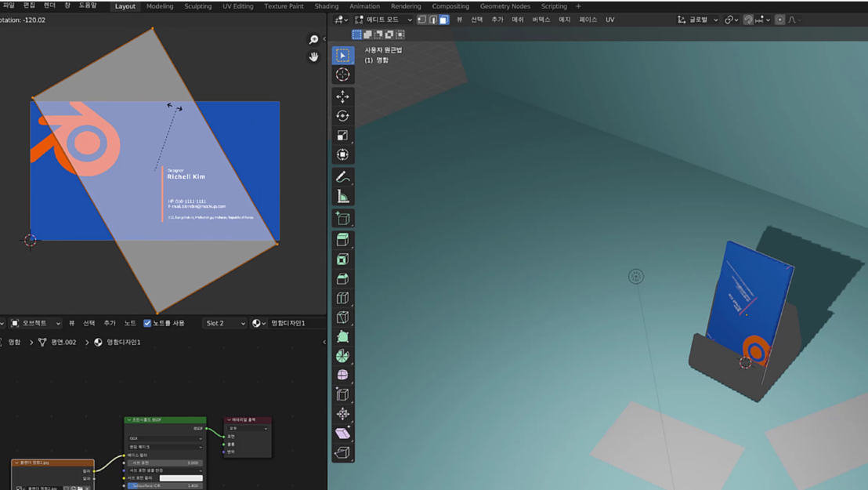Image resolution: width=868 pixels, height=490 pixels.
Task: Choose the Knife tool
Action: [x=342, y=318]
